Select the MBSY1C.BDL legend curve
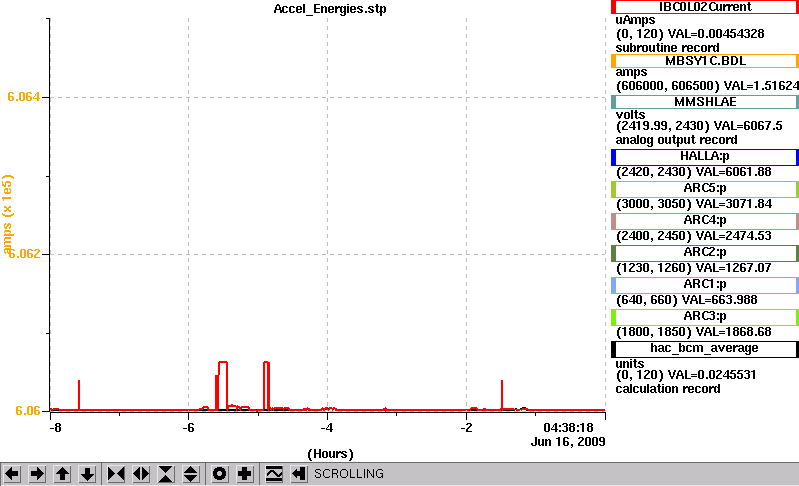Screen dimensions: 799x486 tap(705, 61)
